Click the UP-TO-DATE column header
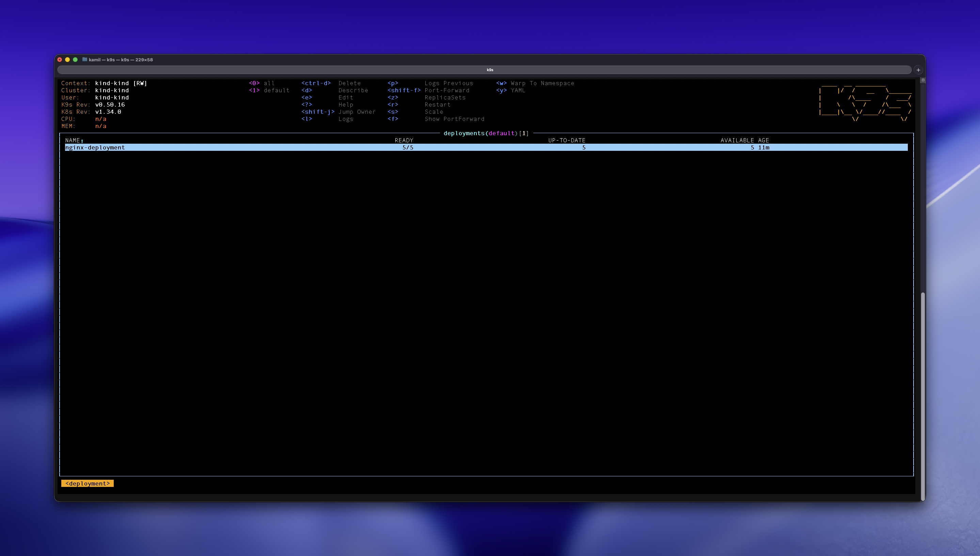 [x=566, y=141]
